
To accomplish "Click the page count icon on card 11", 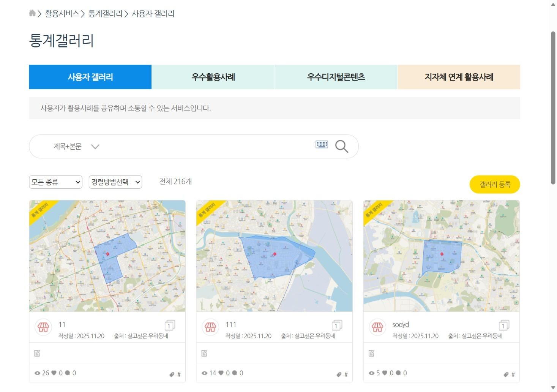I will pyautogui.click(x=170, y=325).
